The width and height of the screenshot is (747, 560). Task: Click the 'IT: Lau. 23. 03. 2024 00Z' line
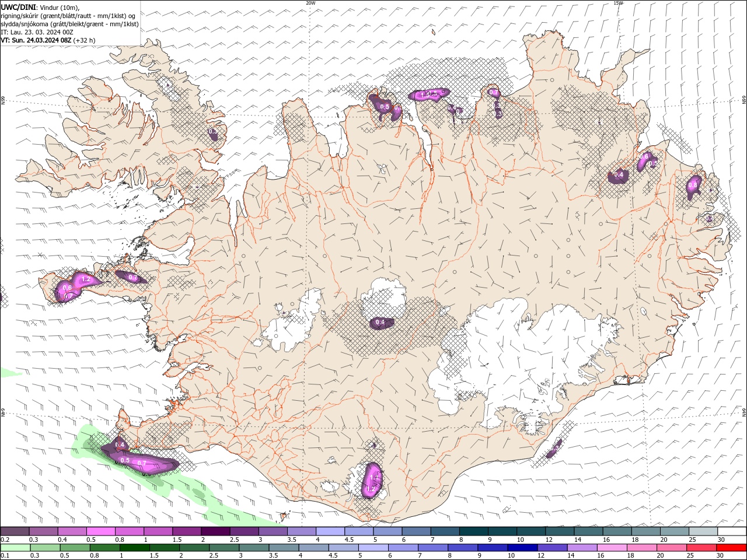pos(37,32)
